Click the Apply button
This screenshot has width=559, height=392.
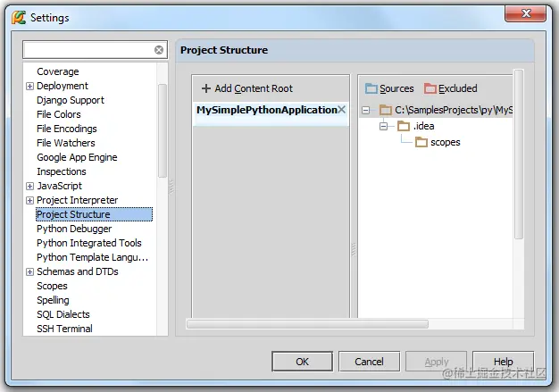coord(436,362)
